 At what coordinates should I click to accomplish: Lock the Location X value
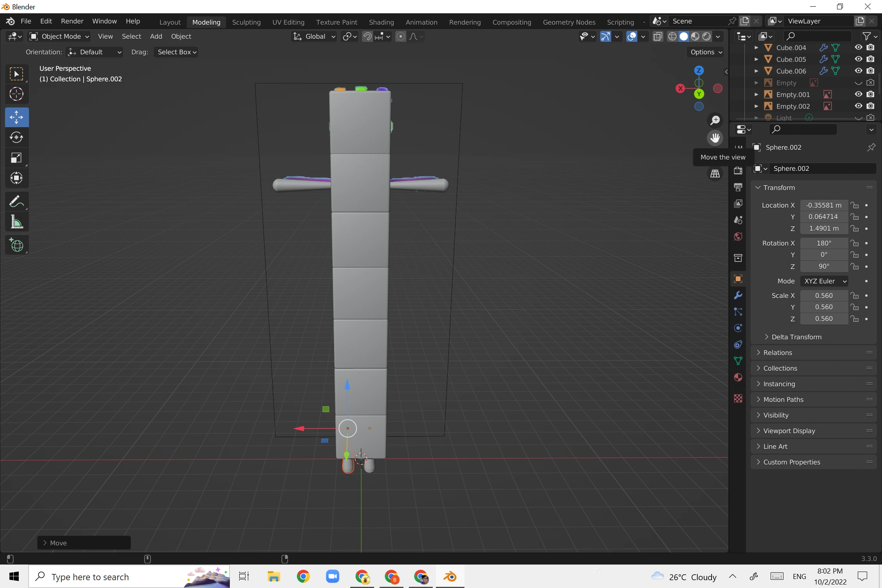pyautogui.click(x=855, y=205)
